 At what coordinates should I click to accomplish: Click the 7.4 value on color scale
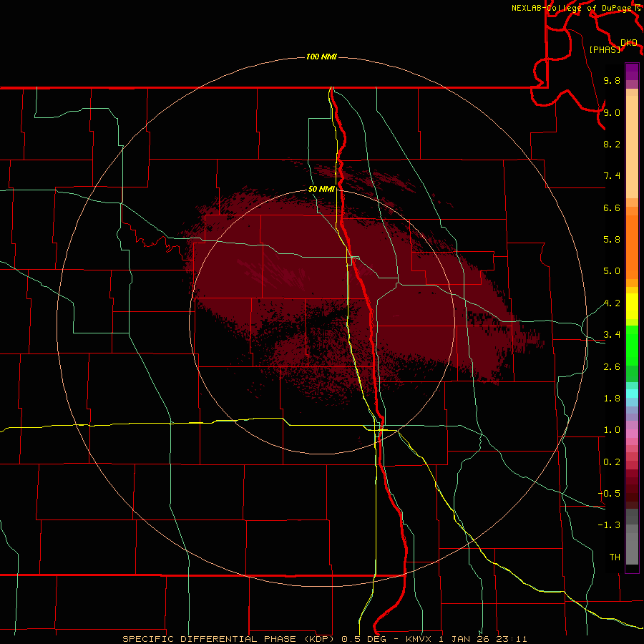[x=612, y=176]
